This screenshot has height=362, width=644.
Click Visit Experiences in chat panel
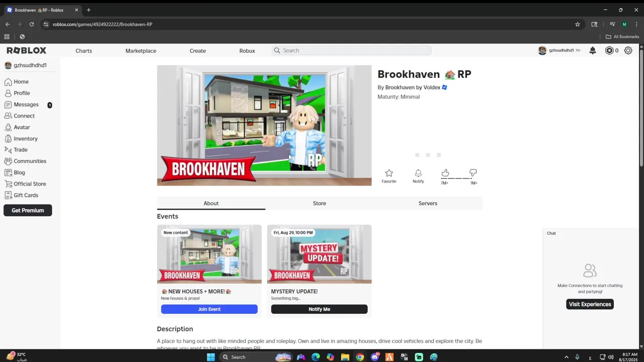590,304
